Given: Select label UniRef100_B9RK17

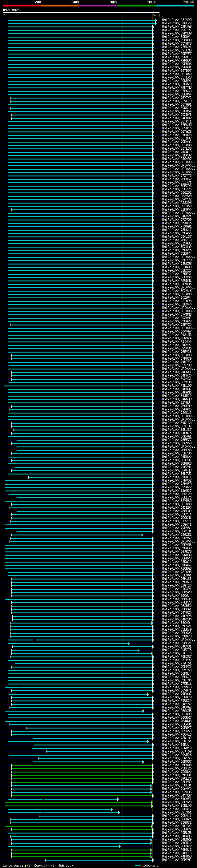Looking at the screenshot, I should tap(177, 108).
